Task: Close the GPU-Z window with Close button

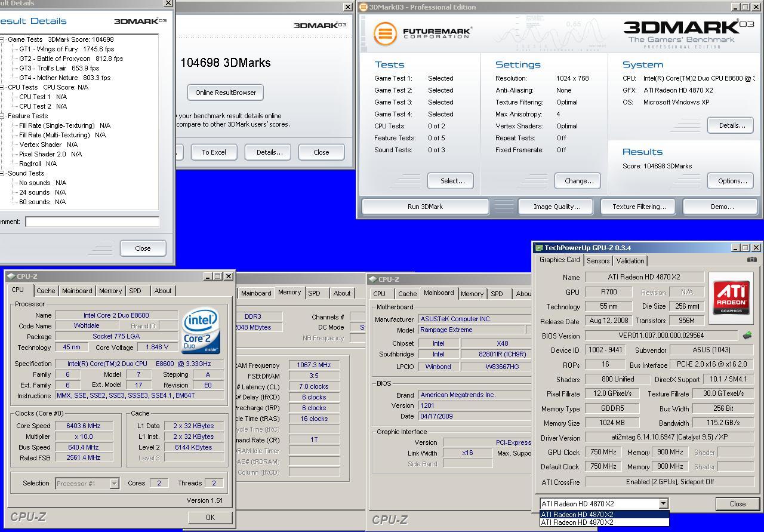Action: pos(738,504)
